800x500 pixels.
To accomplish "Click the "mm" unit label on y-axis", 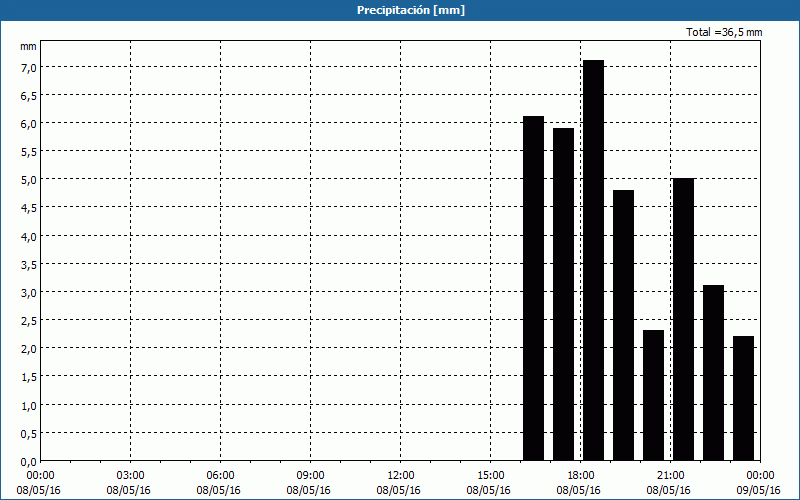I will tap(28, 46).
